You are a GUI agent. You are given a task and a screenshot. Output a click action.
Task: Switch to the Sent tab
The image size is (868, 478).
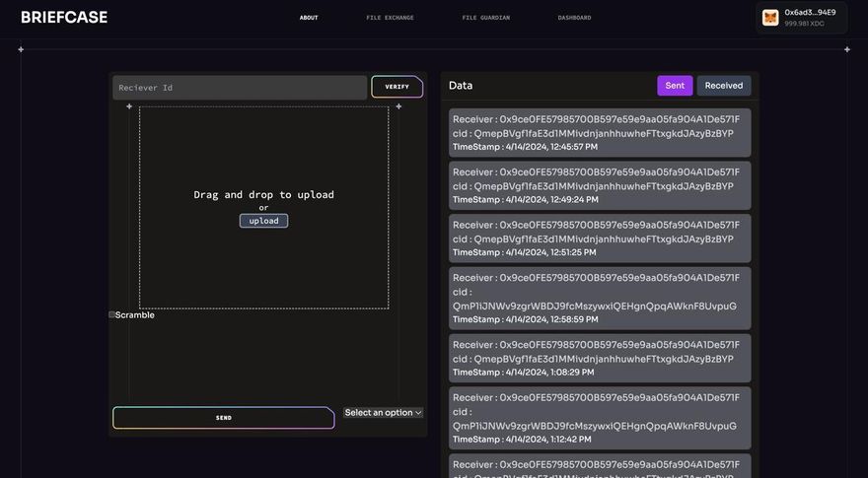pyautogui.click(x=675, y=86)
